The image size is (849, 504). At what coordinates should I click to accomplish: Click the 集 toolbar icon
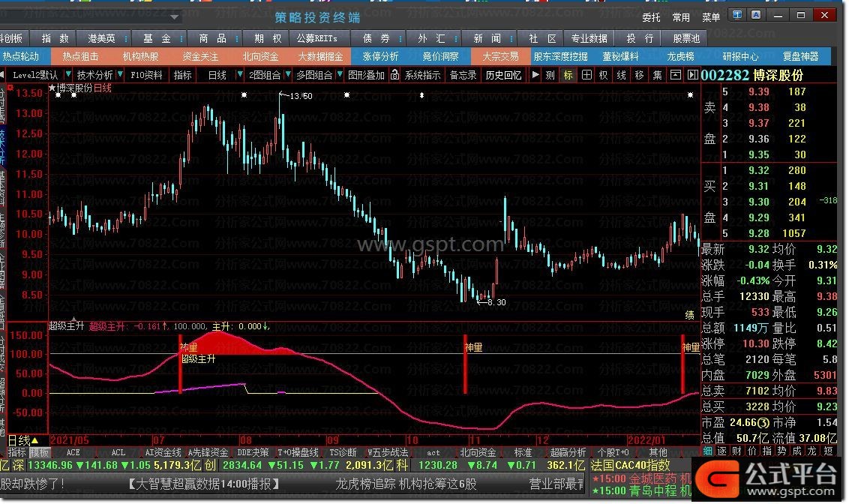tap(657, 75)
